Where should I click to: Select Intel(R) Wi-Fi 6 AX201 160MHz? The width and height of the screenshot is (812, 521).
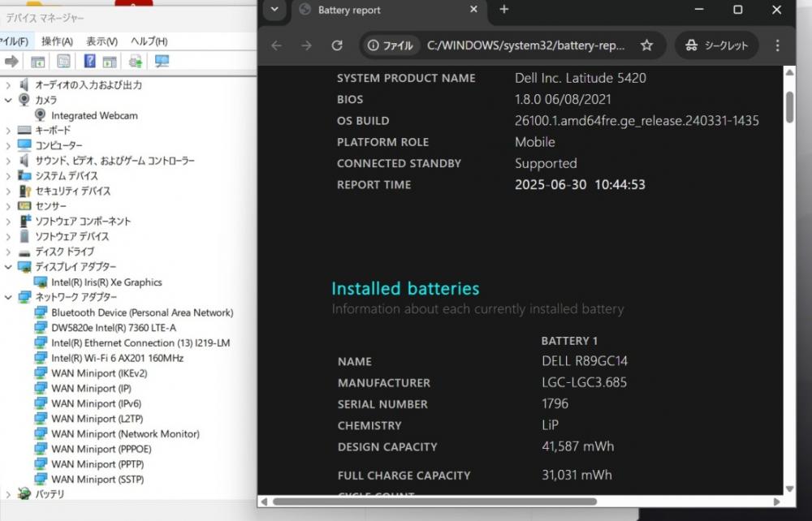[x=117, y=358]
